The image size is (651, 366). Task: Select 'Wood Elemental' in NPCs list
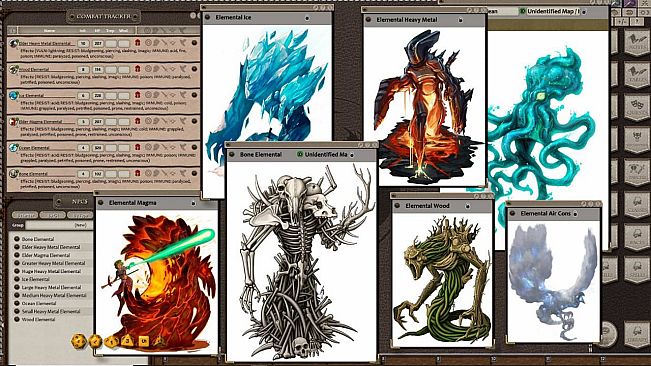38,320
